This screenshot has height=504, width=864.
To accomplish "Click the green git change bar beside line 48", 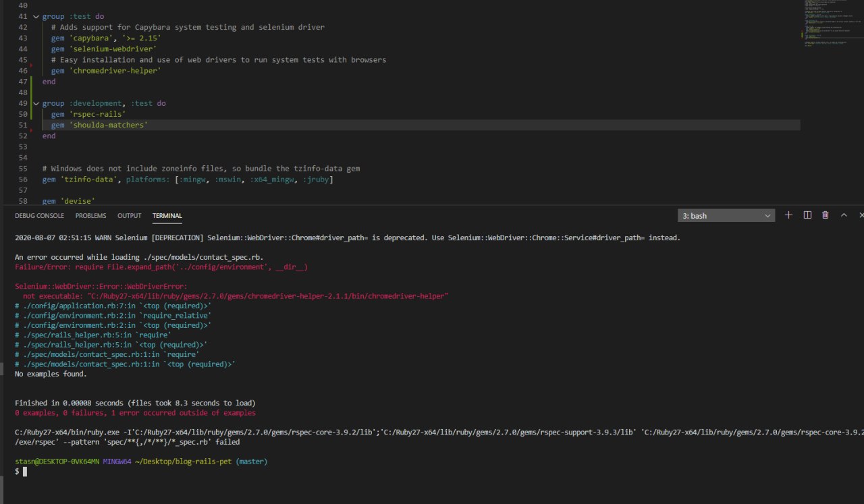I will point(32,92).
